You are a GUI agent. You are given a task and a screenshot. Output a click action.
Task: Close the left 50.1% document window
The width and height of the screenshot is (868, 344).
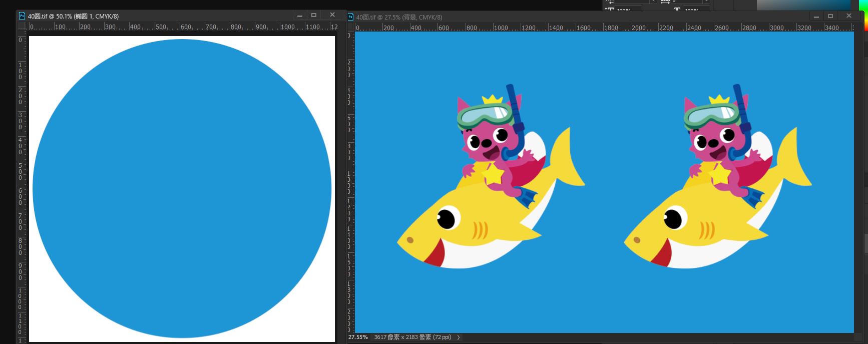pyautogui.click(x=332, y=16)
